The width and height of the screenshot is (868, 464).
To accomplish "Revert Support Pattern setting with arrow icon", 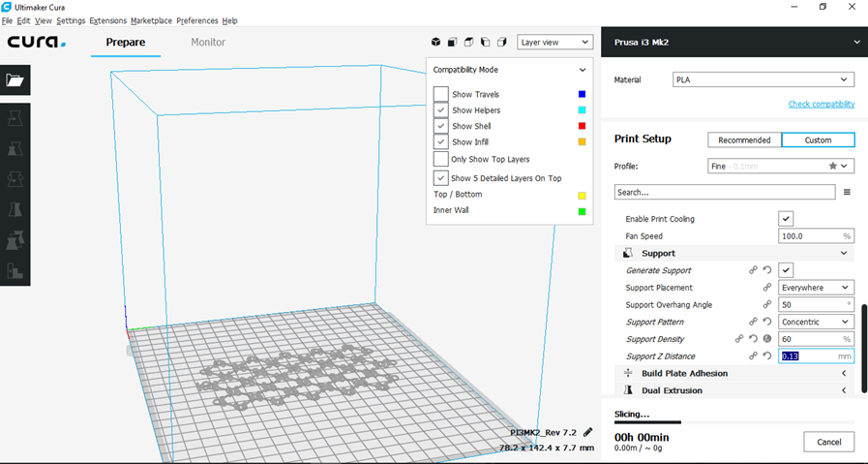I will [767, 322].
